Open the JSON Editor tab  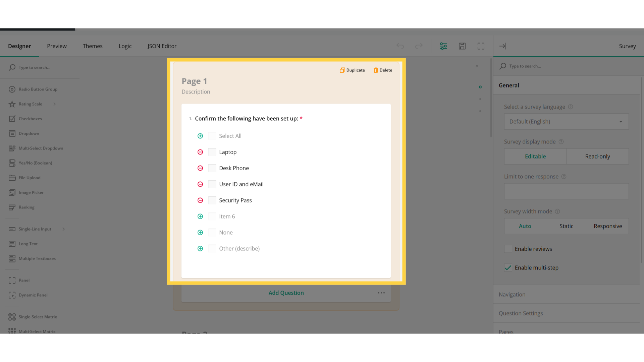(x=162, y=46)
